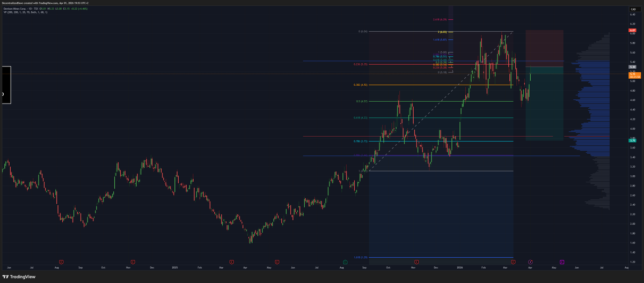Click the teal 3.75 price axis label
This screenshot has height=283, width=644.
click(632, 140)
